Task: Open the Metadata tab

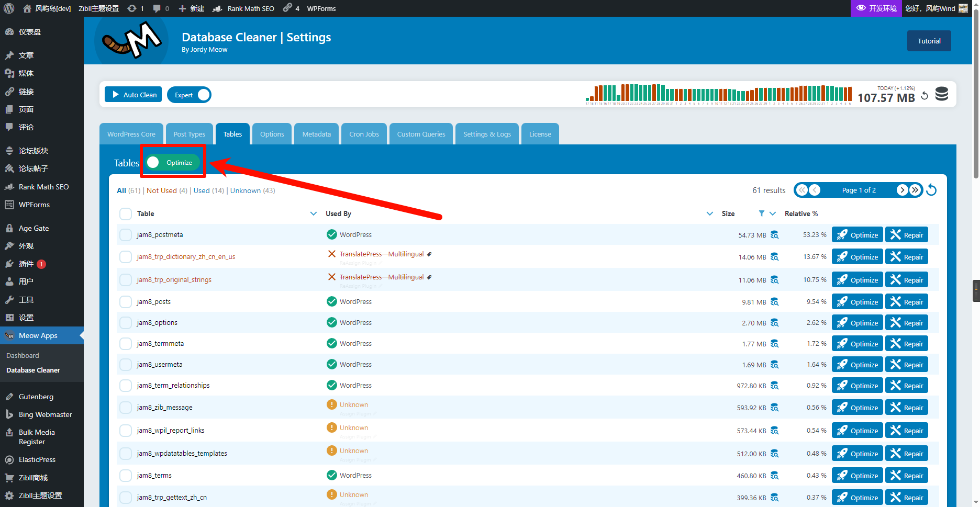Action: click(317, 134)
